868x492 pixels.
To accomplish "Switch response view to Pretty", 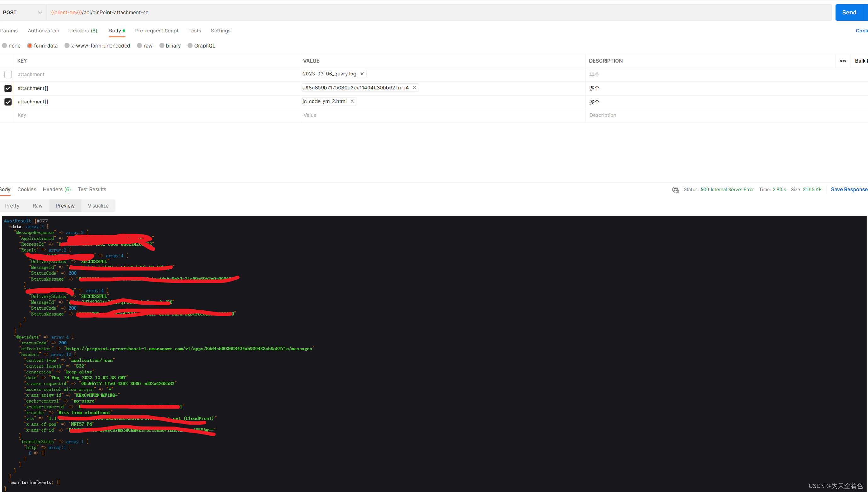I will tap(12, 205).
